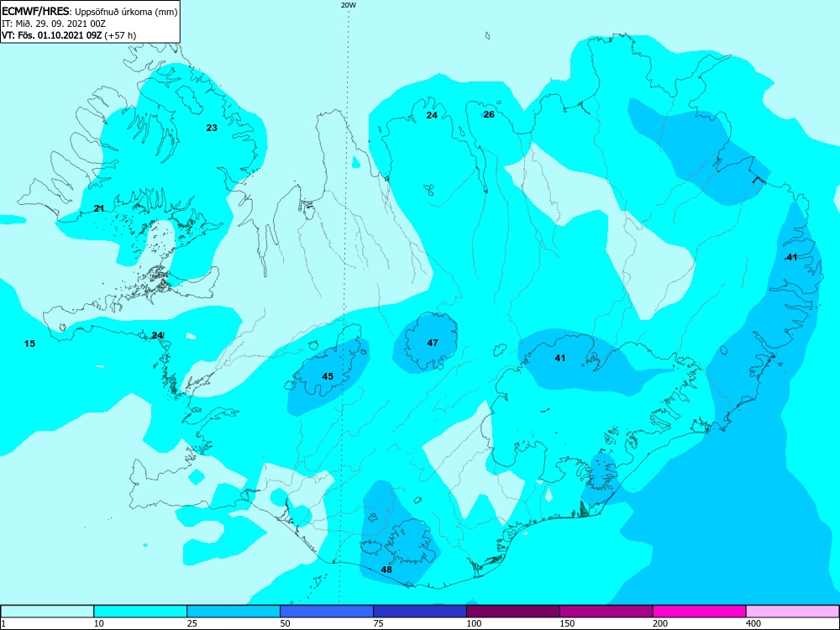The image size is (840, 630).
Task: Click the "20W" longitude label
Action: click(349, 5)
